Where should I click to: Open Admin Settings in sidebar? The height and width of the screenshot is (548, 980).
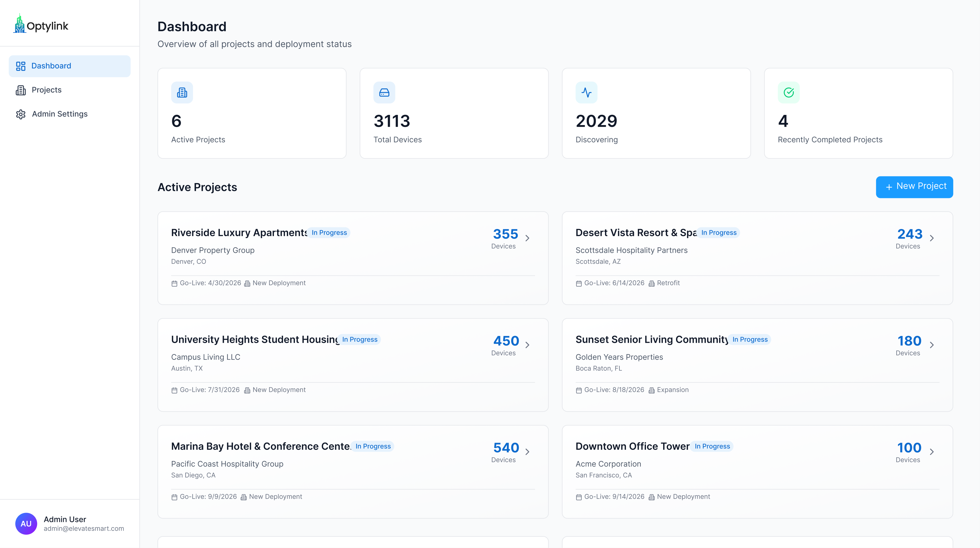point(70,114)
